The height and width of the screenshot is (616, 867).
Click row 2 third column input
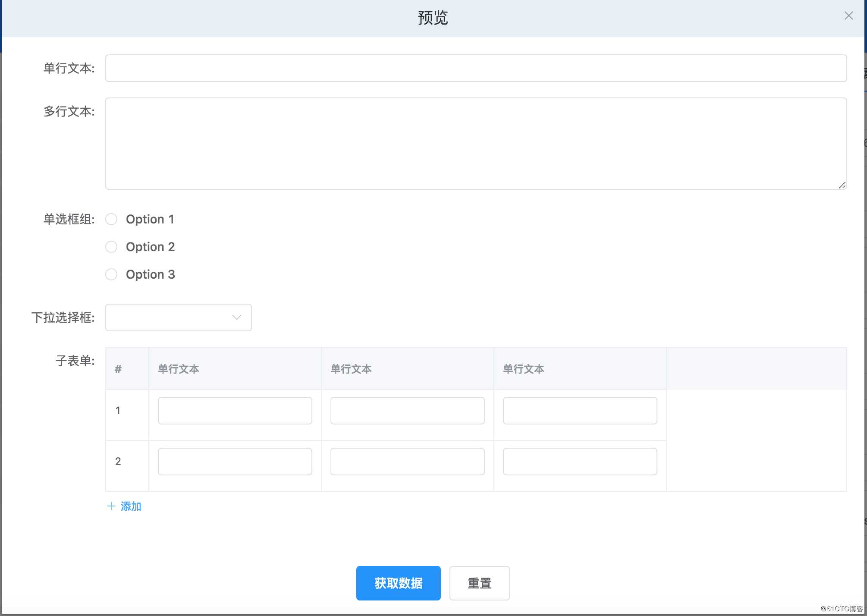coord(580,462)
